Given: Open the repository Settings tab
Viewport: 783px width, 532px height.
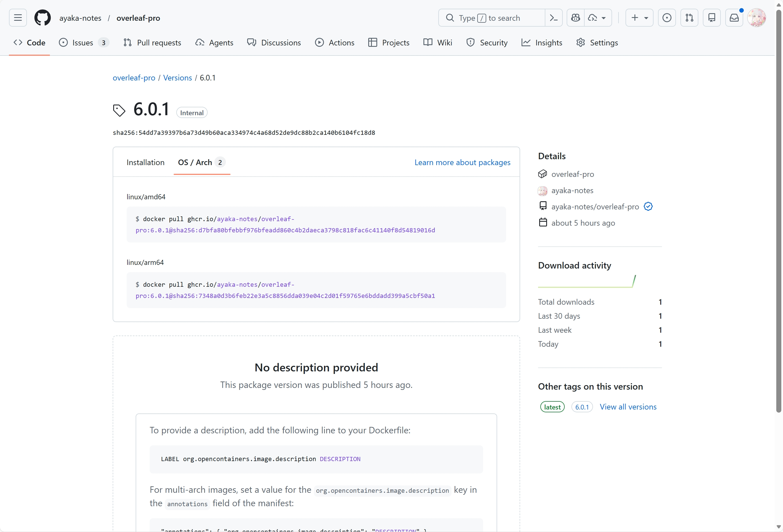Looking at the screenshot, I should pos(597,43).
